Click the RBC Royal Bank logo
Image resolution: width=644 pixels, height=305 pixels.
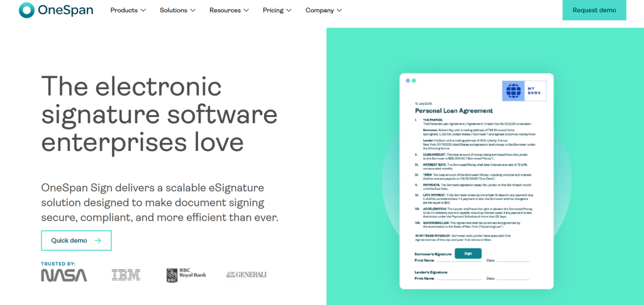(186, 275)
